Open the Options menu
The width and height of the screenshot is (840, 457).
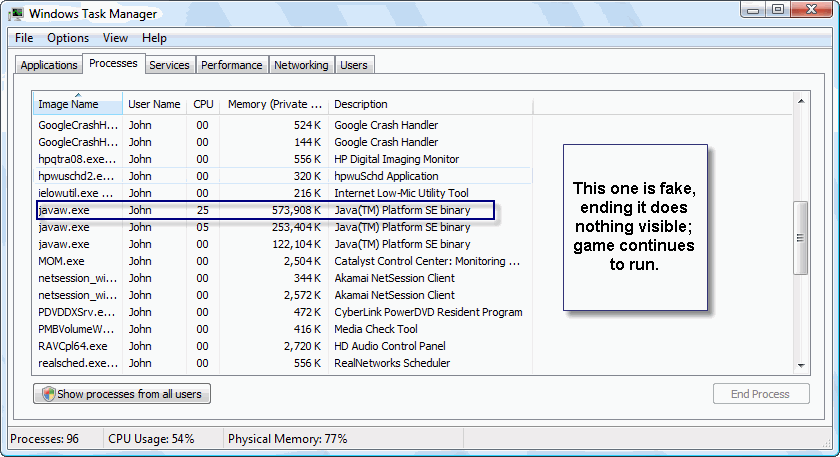coord(68,38)
